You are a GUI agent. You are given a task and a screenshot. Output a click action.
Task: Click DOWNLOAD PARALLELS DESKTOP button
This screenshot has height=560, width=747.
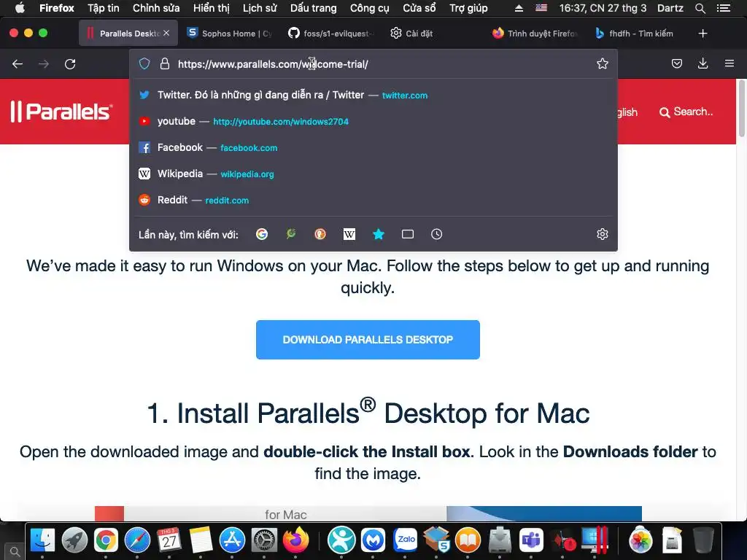point(368,340)
